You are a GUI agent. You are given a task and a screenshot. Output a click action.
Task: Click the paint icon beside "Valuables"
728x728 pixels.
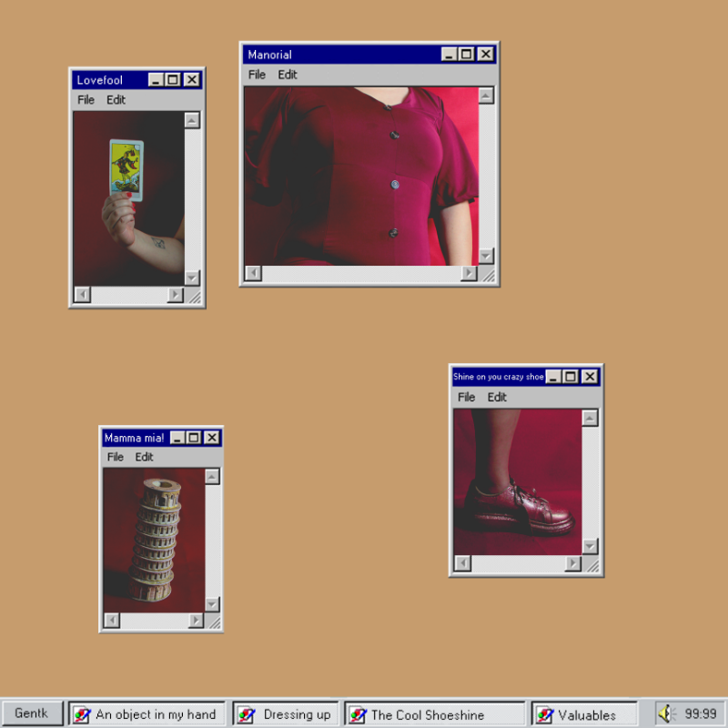pos(544,714)
